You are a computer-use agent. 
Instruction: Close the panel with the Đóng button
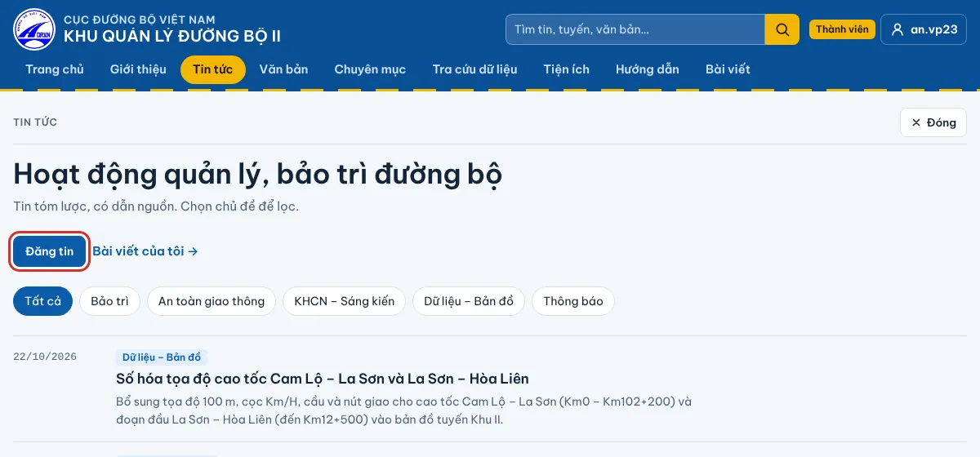pos(933,122)
